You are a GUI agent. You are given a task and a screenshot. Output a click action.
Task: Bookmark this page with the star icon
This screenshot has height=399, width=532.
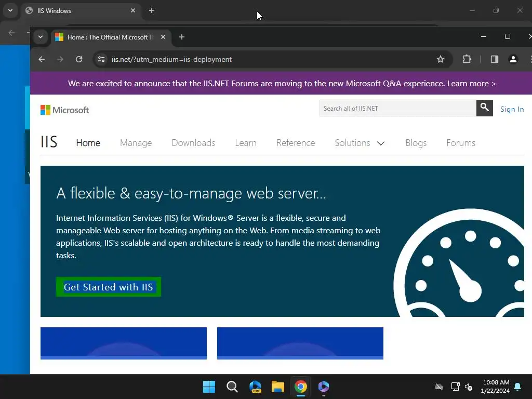441,59
